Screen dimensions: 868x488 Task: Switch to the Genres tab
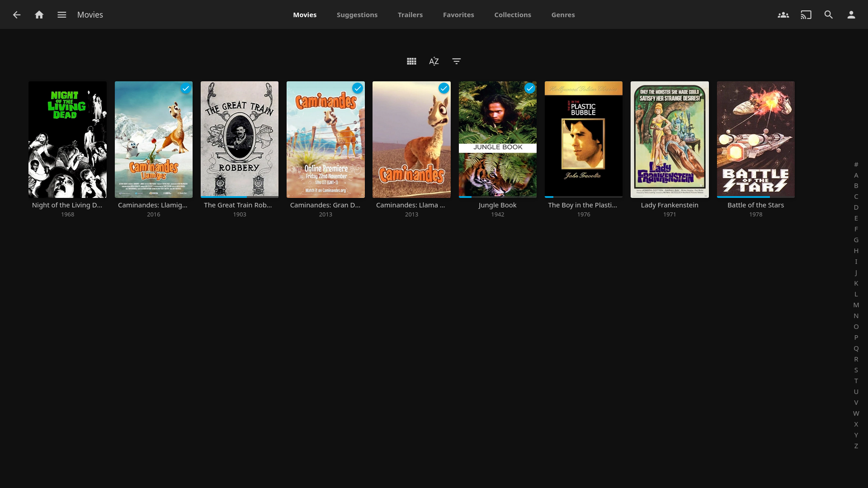563,14
